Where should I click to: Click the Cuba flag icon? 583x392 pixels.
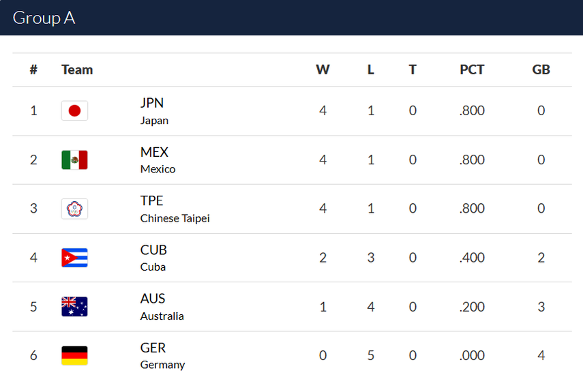(x=74, y=258)
